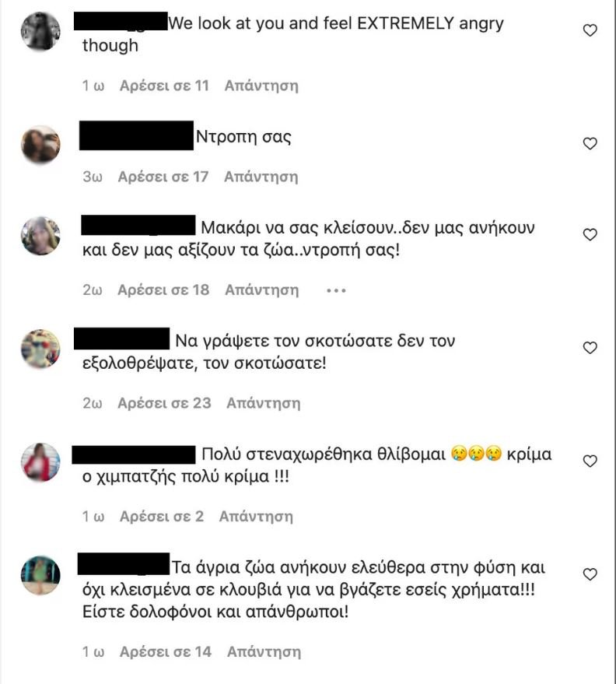The height and width of the screenshot is (684, 616).
Task: Reply to the 'δολοφόνοι και απάνθρωποι' comment
Action: tap(264, 652)
